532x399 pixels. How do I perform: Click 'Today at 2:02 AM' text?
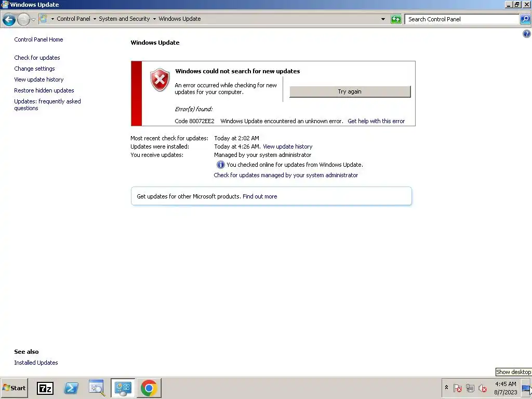point(236,138)
